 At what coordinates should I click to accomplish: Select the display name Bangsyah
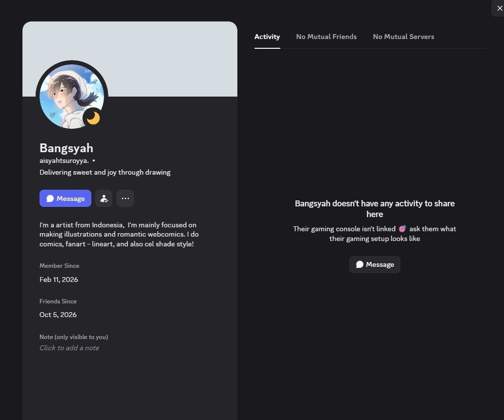pyautogui.click(x=66, y=148)
